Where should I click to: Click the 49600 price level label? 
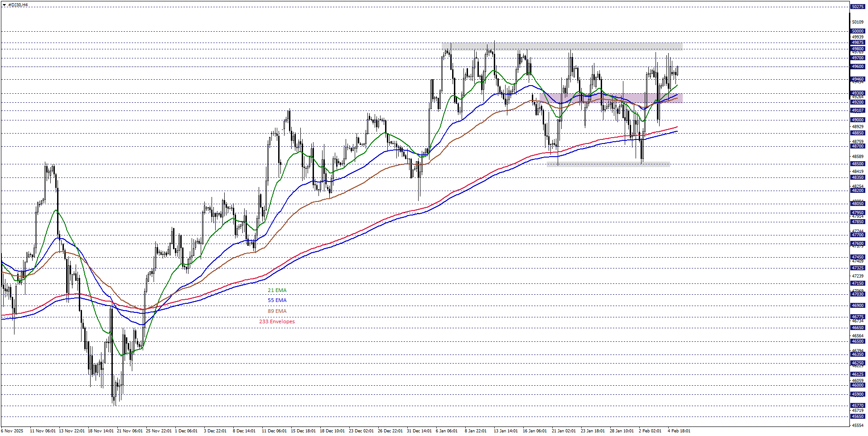point(857,67)
